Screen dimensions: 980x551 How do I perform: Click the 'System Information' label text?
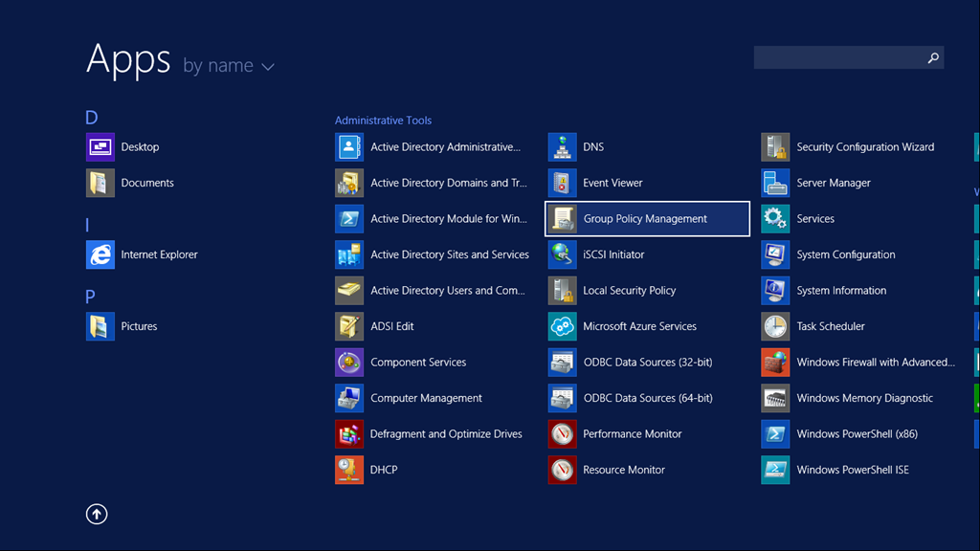[841, 291]
